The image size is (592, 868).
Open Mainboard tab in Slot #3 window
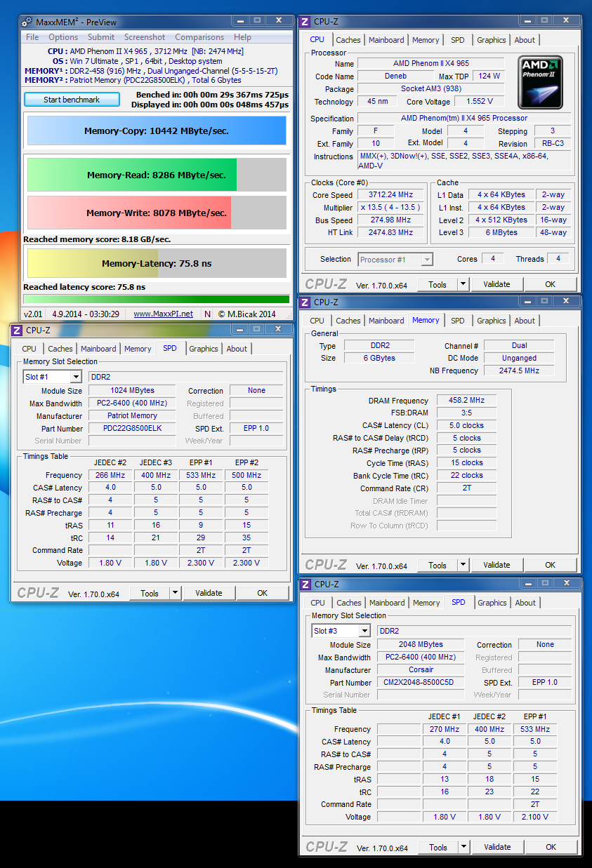click(387, 603)
